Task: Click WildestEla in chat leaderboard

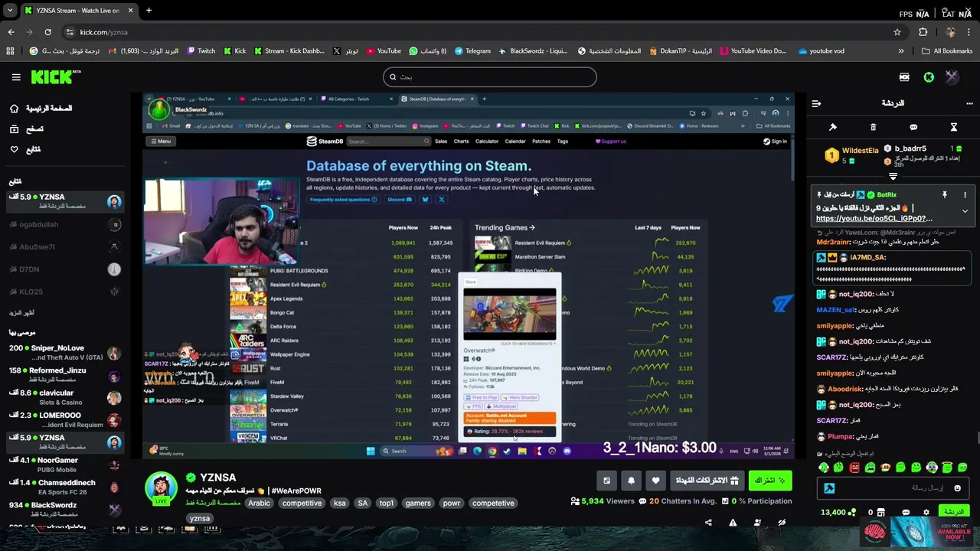Action: [860, 151]
